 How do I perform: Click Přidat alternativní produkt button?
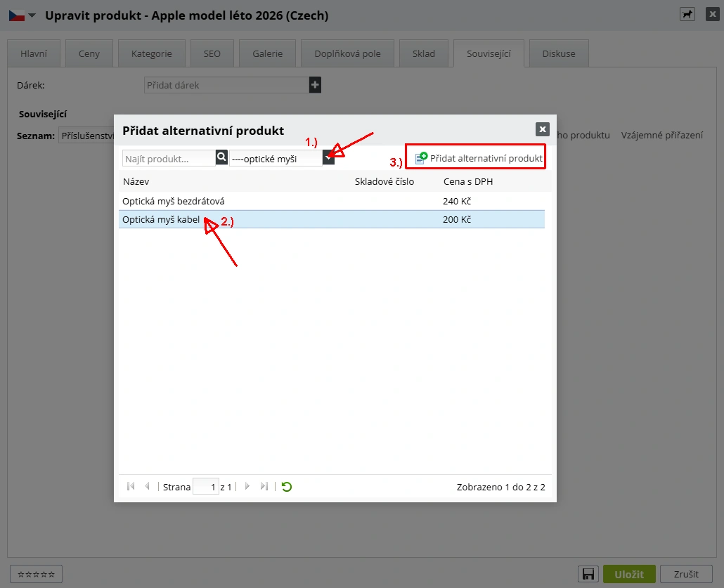point(479,158)
